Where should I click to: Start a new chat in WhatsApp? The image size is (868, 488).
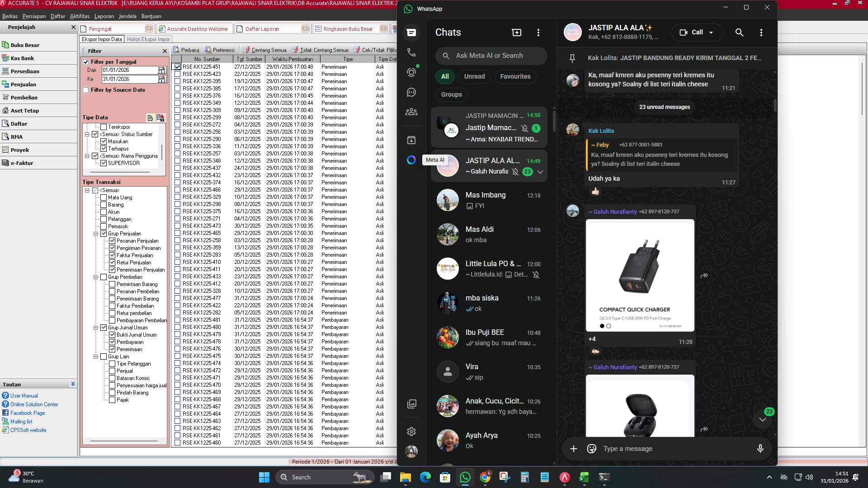[516, 32]
